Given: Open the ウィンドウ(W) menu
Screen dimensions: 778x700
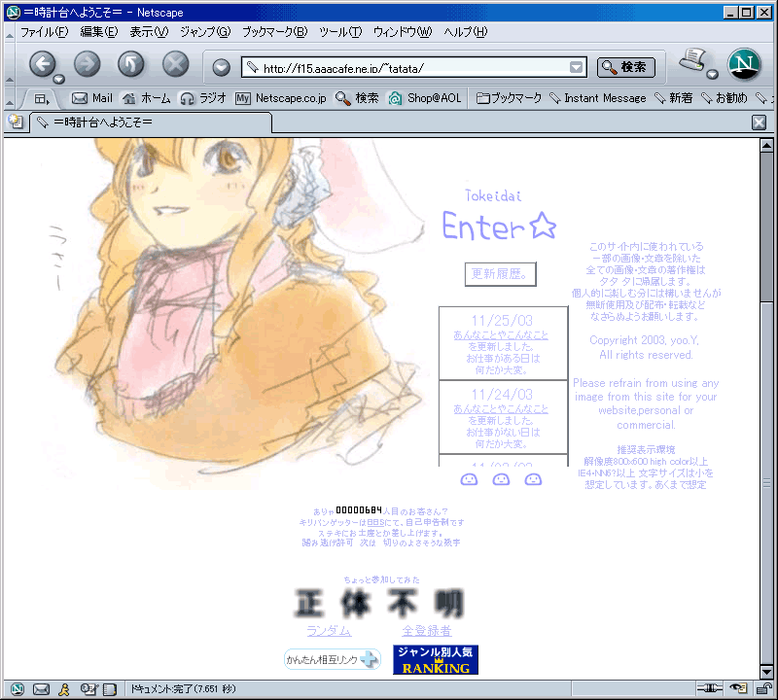Looking at the screenshot, I should coord(403,32).
